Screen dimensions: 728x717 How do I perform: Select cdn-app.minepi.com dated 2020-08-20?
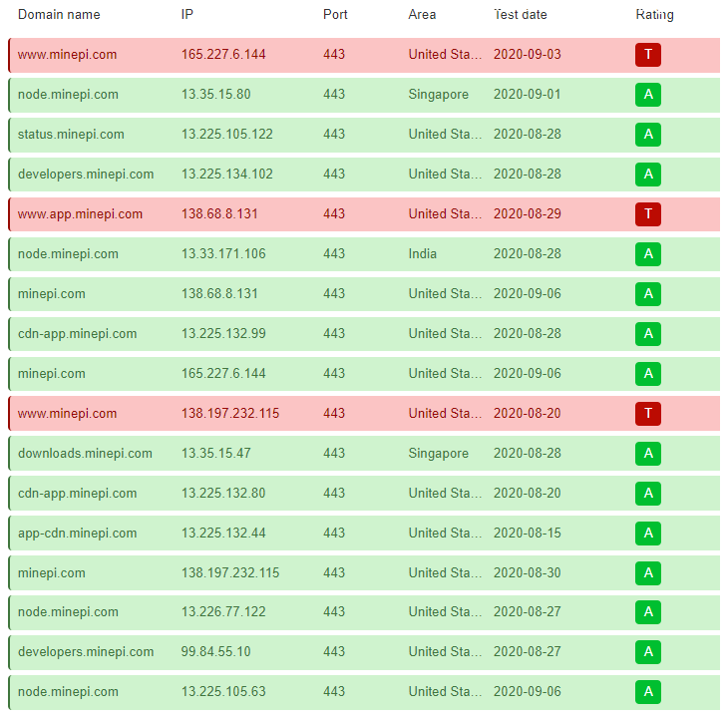(x=78, y=494)
